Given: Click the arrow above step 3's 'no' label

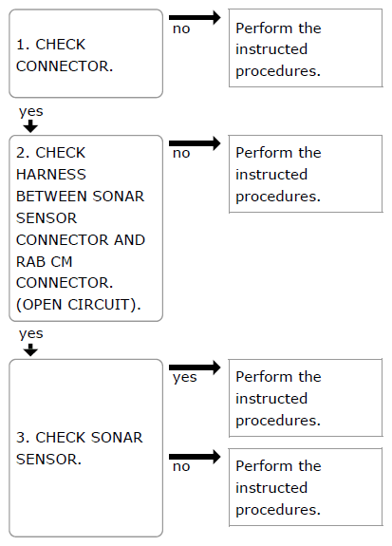Looking at the screenshot, I should click(x=195, y=457).
